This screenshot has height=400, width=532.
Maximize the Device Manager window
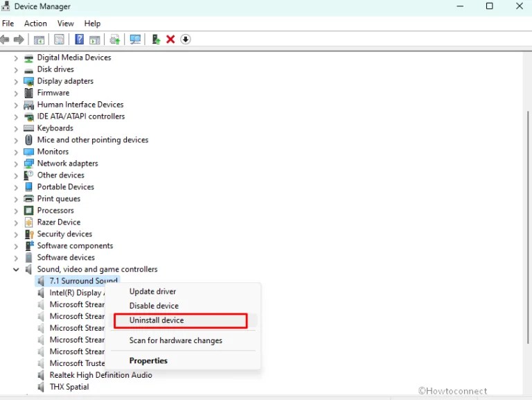pyautogui.click(x=490, y=6)
